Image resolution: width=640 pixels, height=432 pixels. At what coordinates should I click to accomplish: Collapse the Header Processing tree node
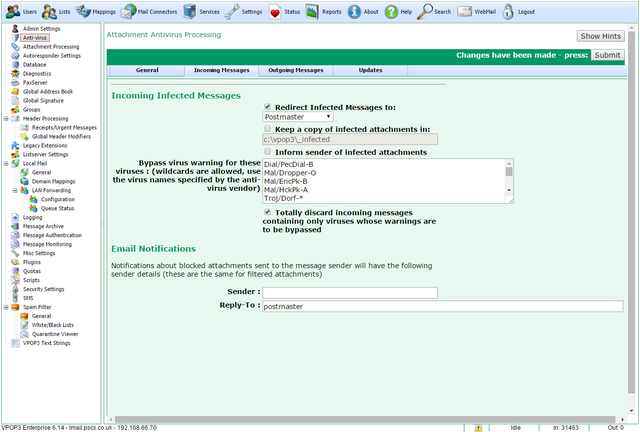6,119
